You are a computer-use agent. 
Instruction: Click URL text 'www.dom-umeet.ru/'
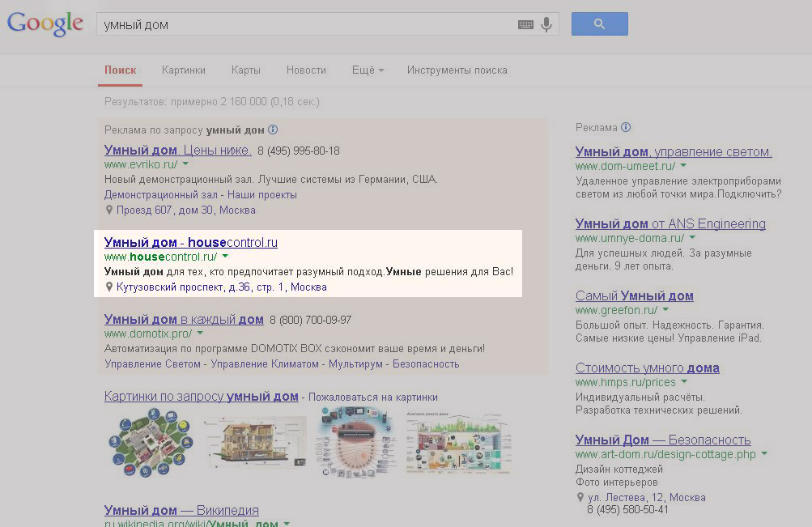click(x=626, y=166)
